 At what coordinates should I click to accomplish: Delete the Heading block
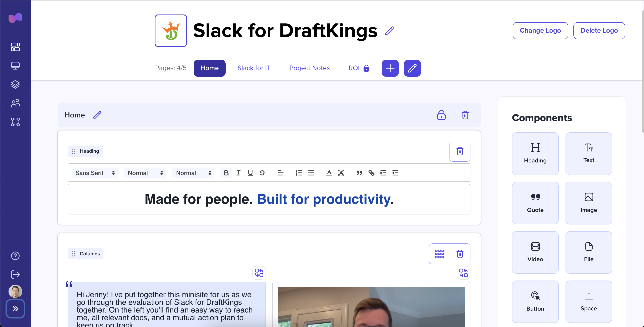460,151
